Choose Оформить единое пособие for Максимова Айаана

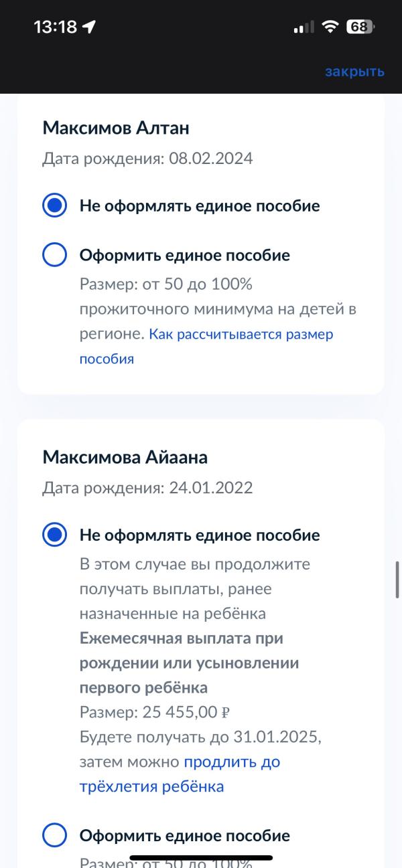pos(166,836)
